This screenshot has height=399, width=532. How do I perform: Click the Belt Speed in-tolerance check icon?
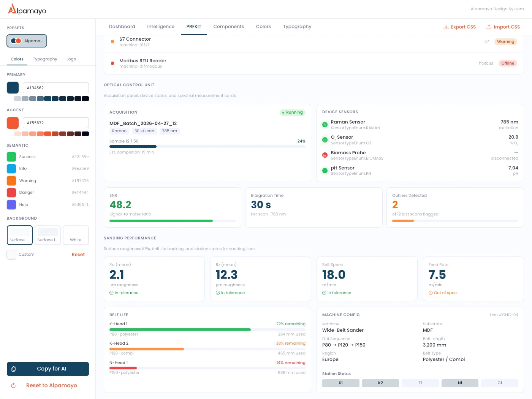coord(324,293)
